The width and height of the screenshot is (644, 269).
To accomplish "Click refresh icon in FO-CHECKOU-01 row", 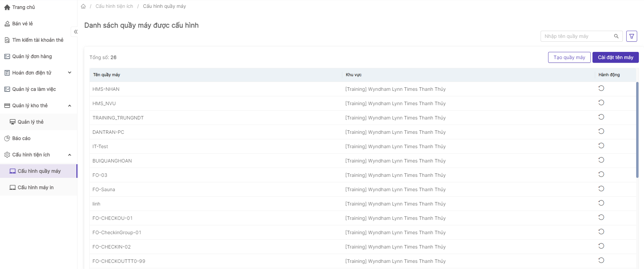I will (x=601, y=217).
